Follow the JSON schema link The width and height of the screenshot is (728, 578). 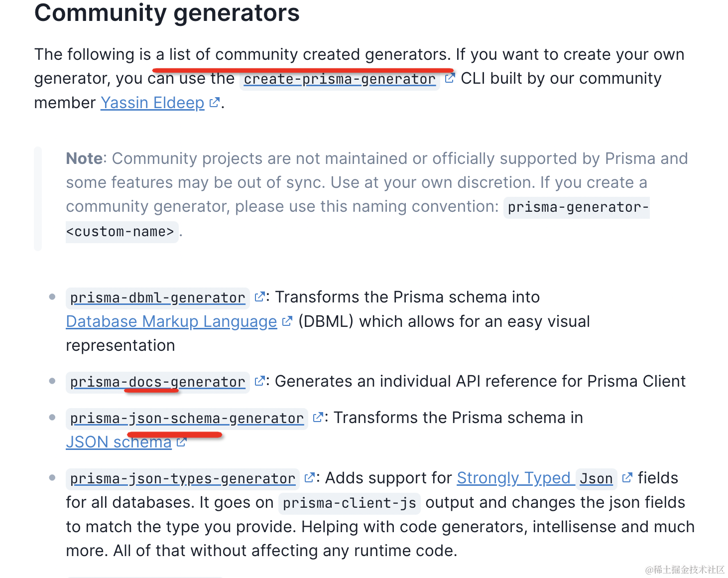pos(119,442)
